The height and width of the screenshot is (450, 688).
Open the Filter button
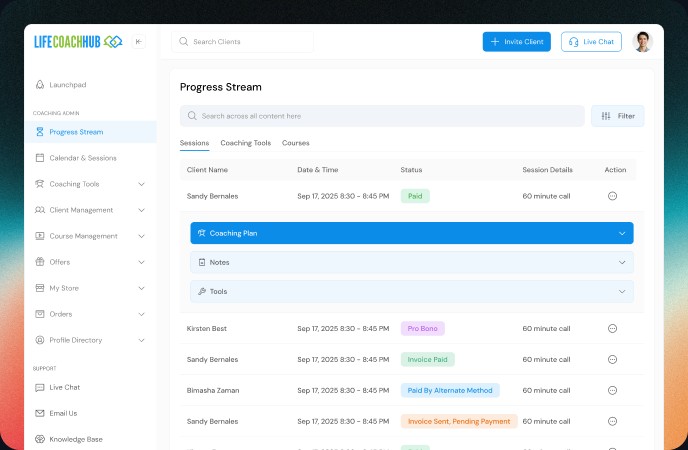point(617,116)
